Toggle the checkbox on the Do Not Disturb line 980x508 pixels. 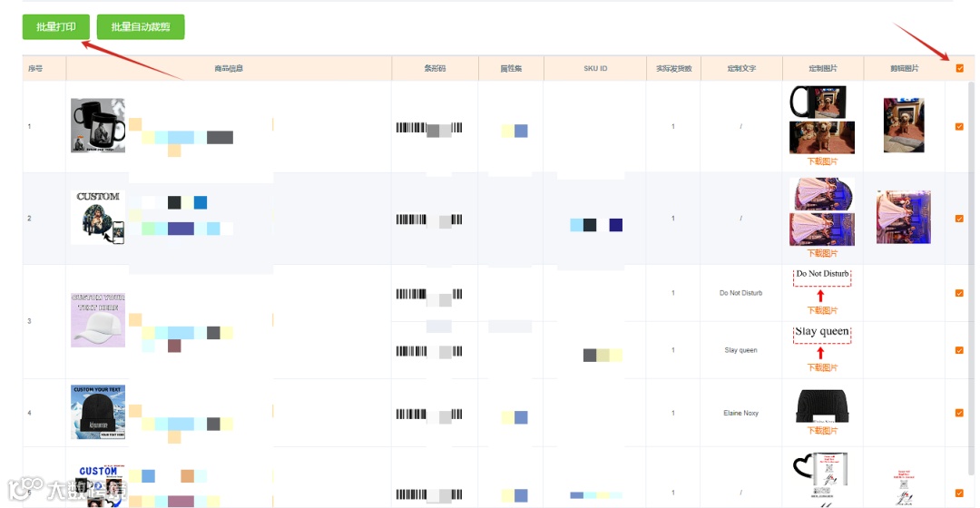coord(959,293)
